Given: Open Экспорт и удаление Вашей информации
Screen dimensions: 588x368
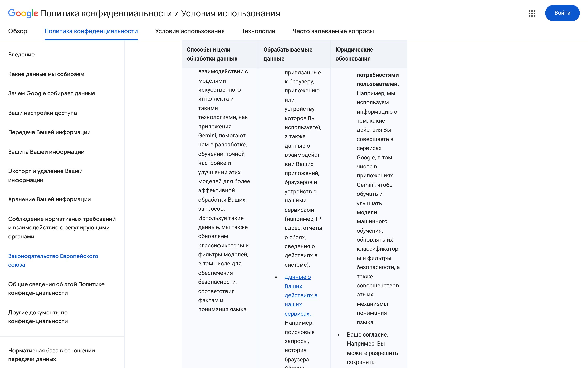Looking at the screenshot, I should (46, 175).
